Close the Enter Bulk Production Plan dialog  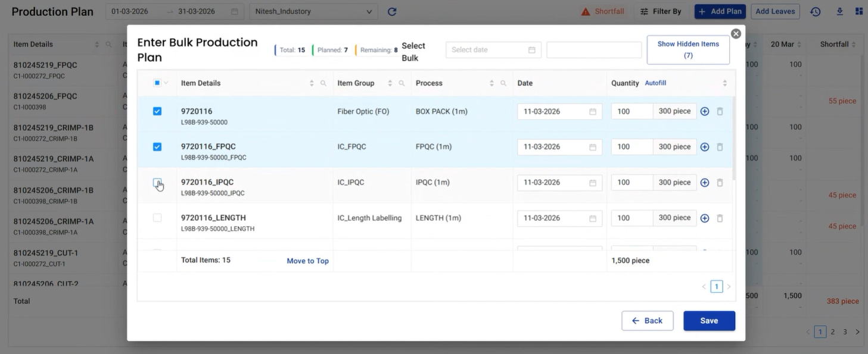[736, 34]
